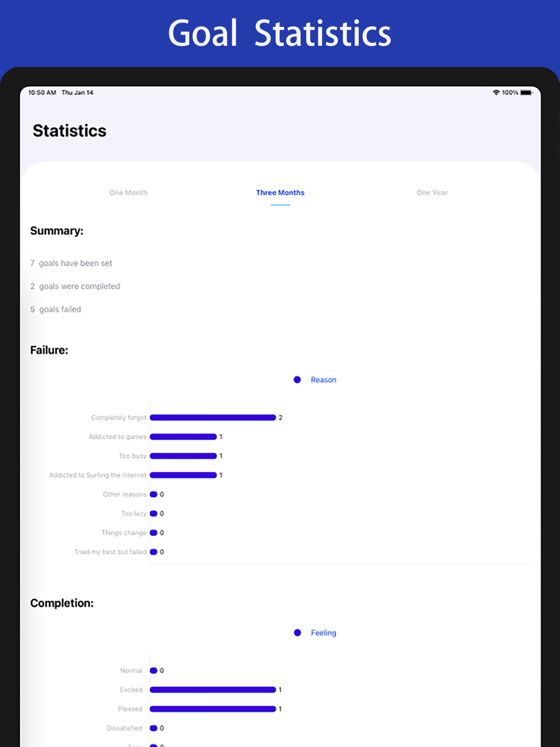Select the Addicted to Surfing the Internet bar
The height and width of the screenshot is (747, 560).
point(183,475)
